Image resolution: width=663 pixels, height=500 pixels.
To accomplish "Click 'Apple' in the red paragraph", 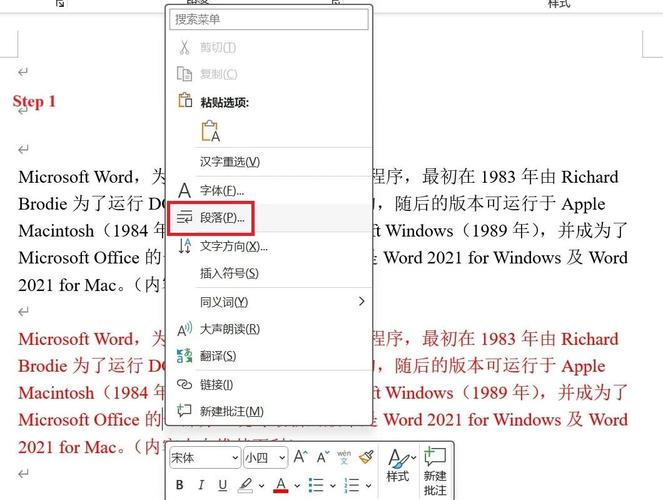I will [584, 366].
